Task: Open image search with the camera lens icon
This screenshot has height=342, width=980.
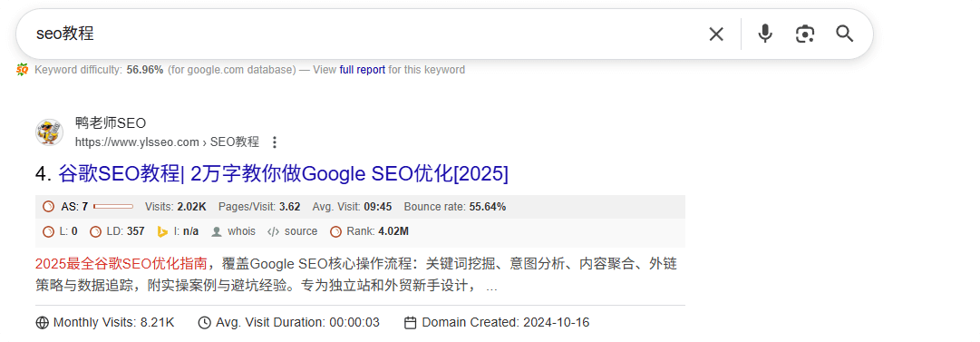Action: (805, 34)
